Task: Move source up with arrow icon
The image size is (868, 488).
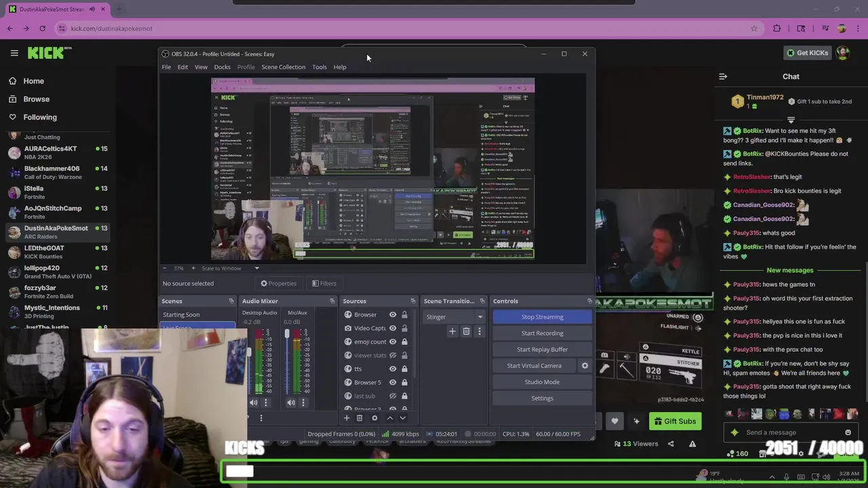Action: point(389,418)
